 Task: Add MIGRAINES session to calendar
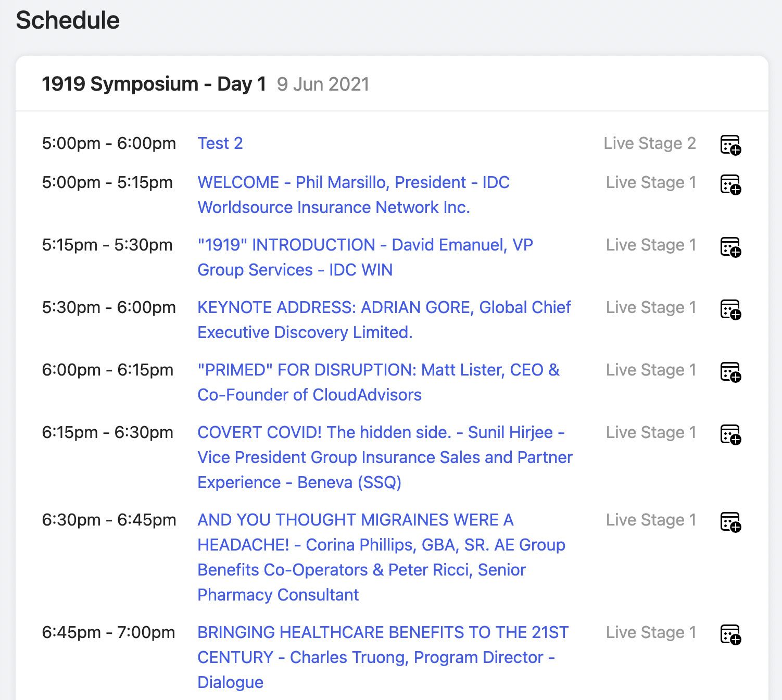point(730,521)
